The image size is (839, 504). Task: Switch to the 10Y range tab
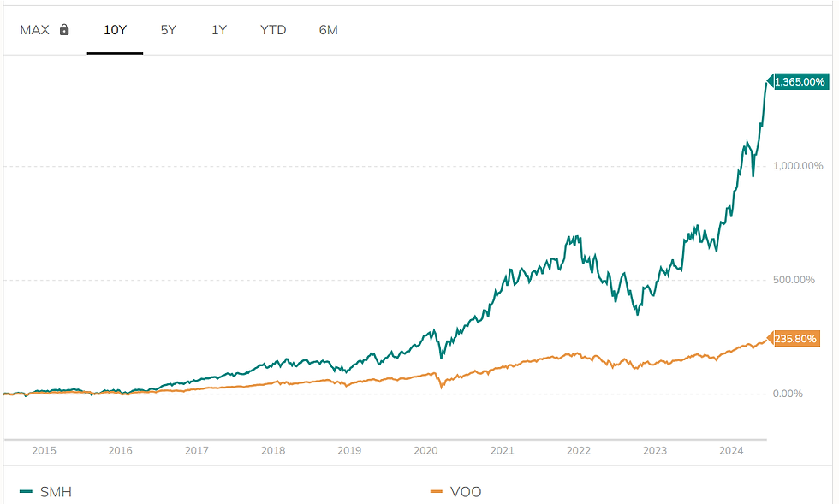[115, 30]
